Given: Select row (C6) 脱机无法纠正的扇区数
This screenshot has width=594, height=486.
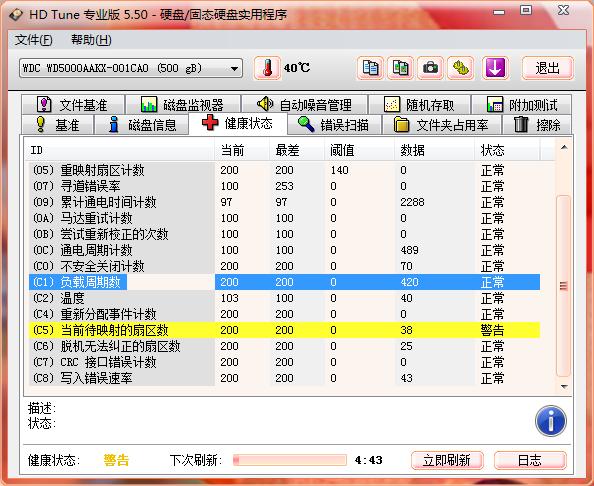Looking at the screenshot, I should (x=284, y=346).
